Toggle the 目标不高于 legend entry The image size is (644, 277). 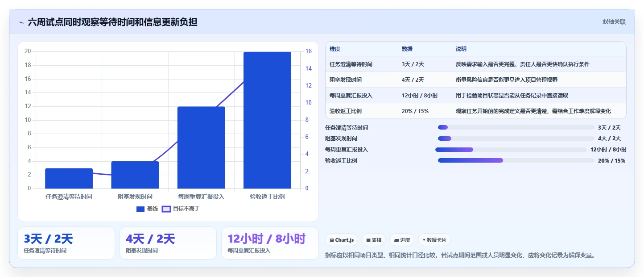point(181,209)
